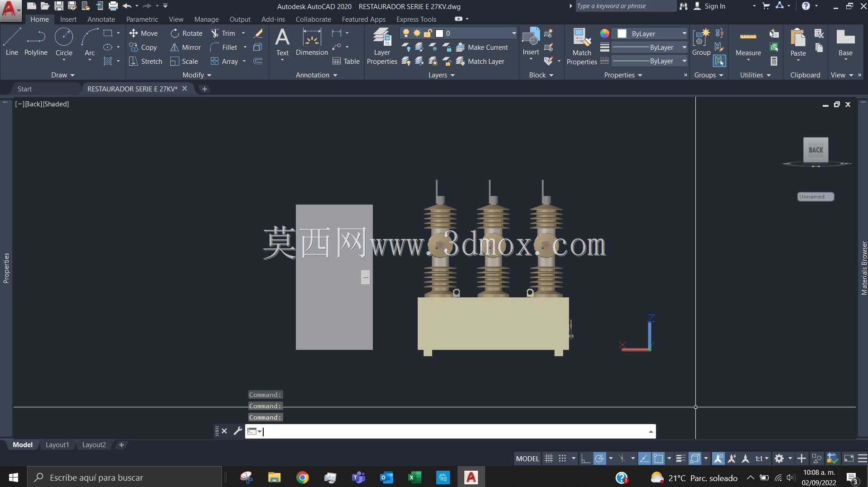The image size is (868, 487).
Task: Select the Text annotation tool
Action: pyautogui.click(x=282, y=42)
